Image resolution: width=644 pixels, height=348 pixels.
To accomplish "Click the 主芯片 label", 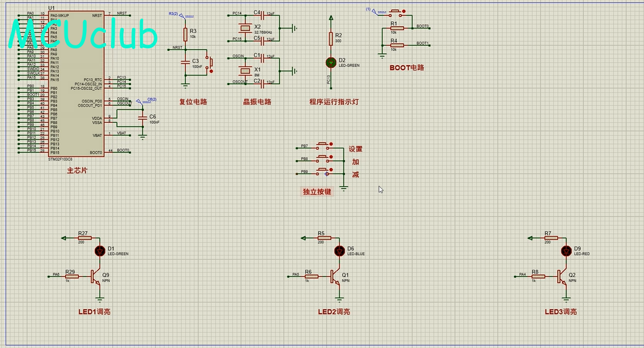I will 77,170.
